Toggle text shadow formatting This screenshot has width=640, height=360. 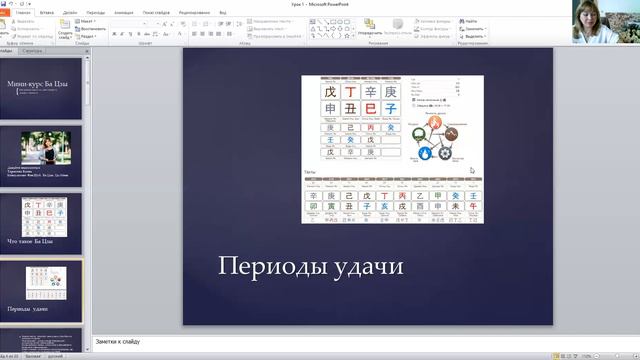(x=138, y=34)
